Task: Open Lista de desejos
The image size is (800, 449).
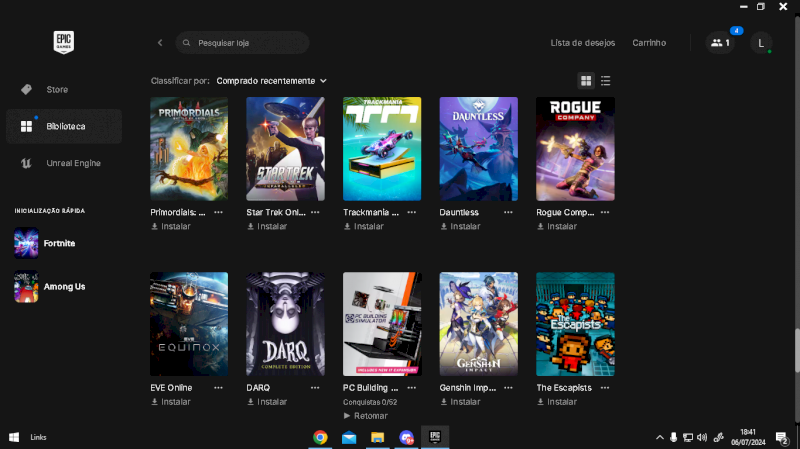Action: (583, 43)
